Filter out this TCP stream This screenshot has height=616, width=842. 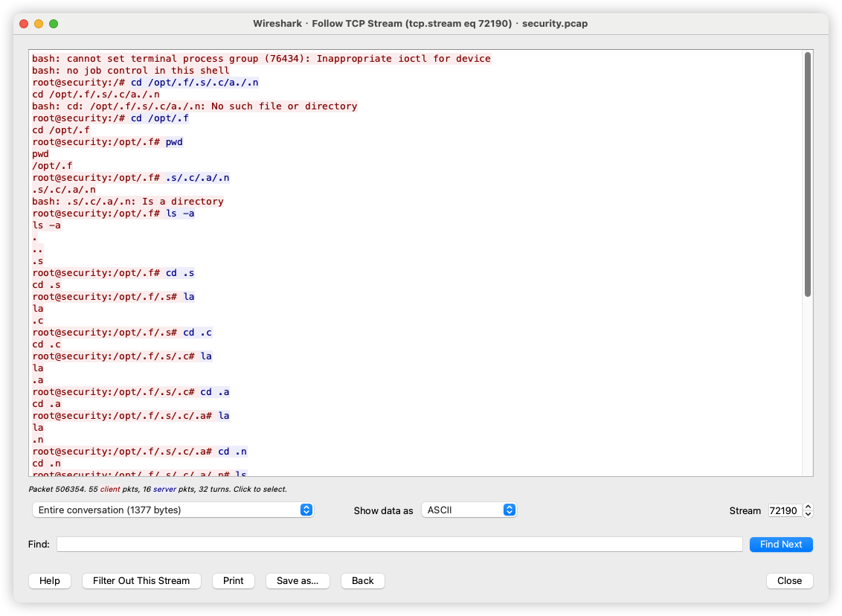coord(141,580)
